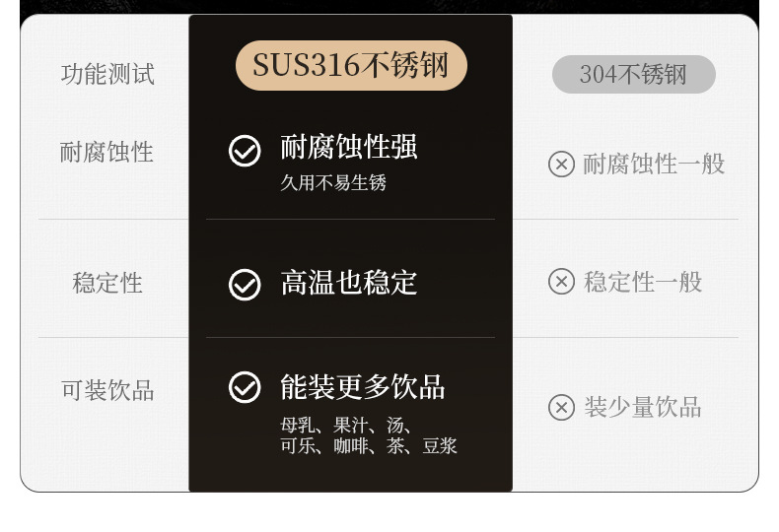Select the SUS316不锈钢 gold badge

click(x=351, y=66)
